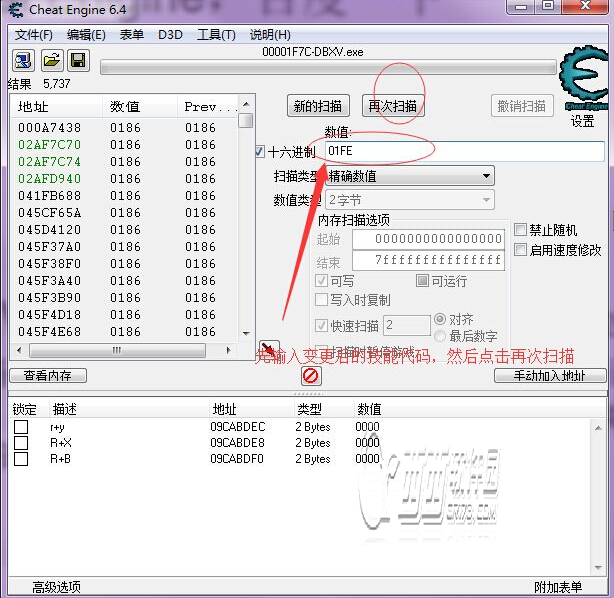Viewport: 614px width, 598px height.
Task: Open the 数值类型 2字节 dropdown
Action: pos(410,200)
